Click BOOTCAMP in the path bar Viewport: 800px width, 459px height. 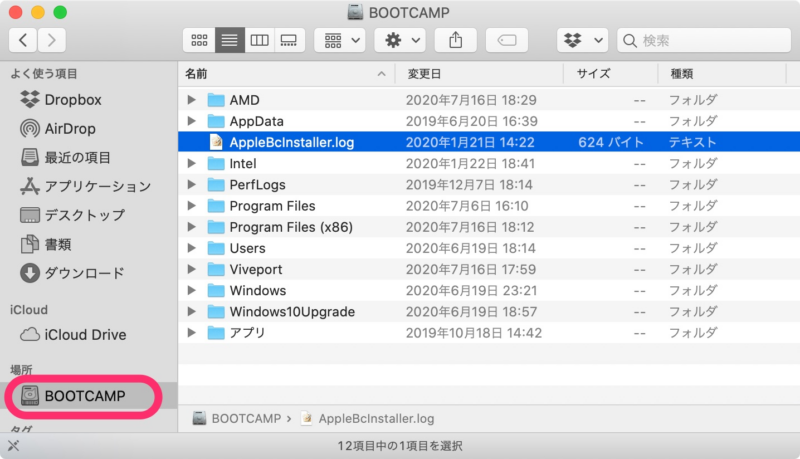click(x=237, y=418)
